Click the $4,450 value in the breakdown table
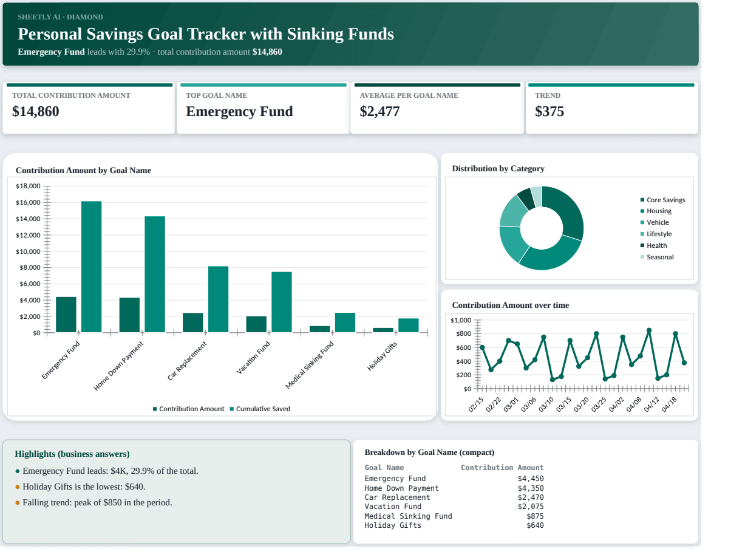The width and height of the screenshot is (745, 560). 531,479
